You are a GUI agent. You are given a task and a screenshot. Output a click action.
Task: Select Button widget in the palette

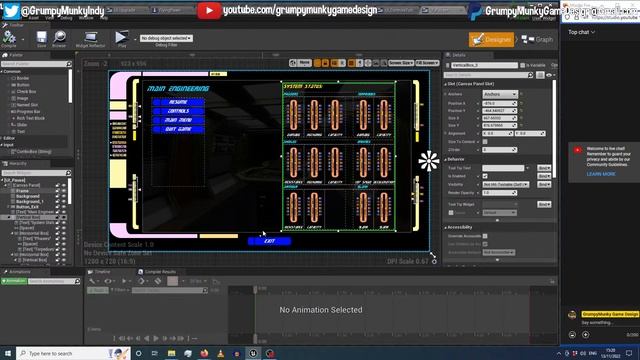pyautogui.click(x=23, y=85)
